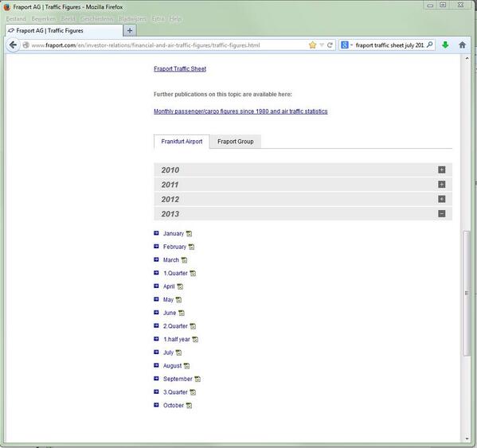This screenshot has height=448, width=477.
Task: Click the 1.Quarter spreadsheet file icon
Action: (x=193, y=273)
